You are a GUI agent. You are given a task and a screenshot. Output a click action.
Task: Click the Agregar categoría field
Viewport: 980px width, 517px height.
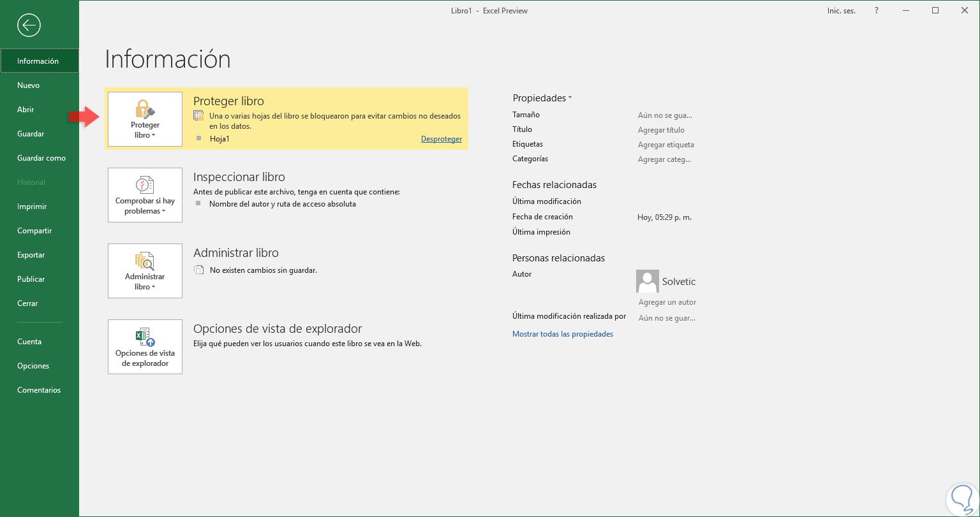click(x=664, y=159)
